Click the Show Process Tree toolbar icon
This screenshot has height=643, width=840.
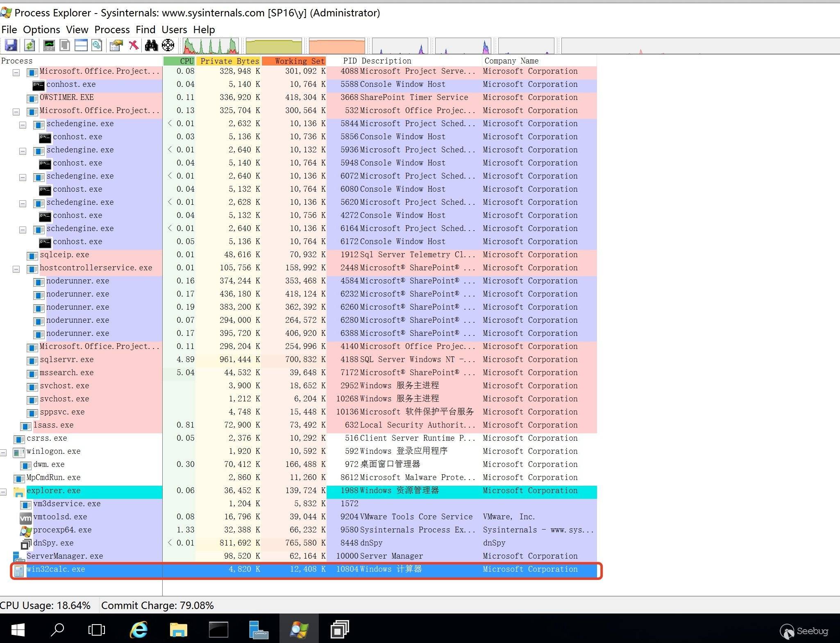coord(65,45)
